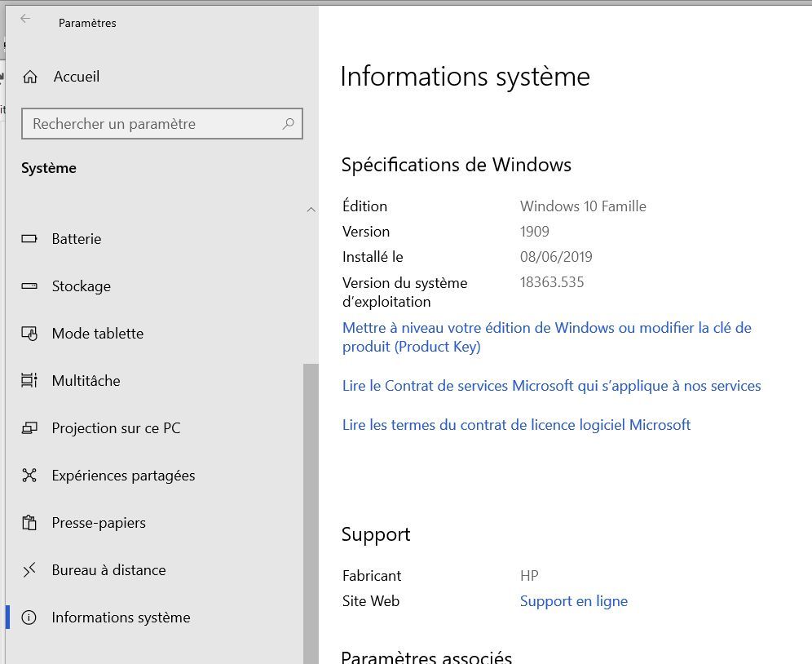This screenshot has width=812, height=664.
Task: Open Microsoft software license terms link
Action: (516, 425)
